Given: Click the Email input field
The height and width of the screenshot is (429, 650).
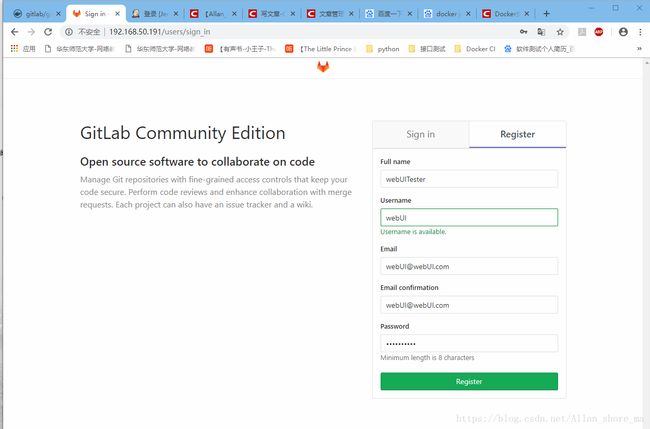Looking at the screenshot, I should [469, 266].
